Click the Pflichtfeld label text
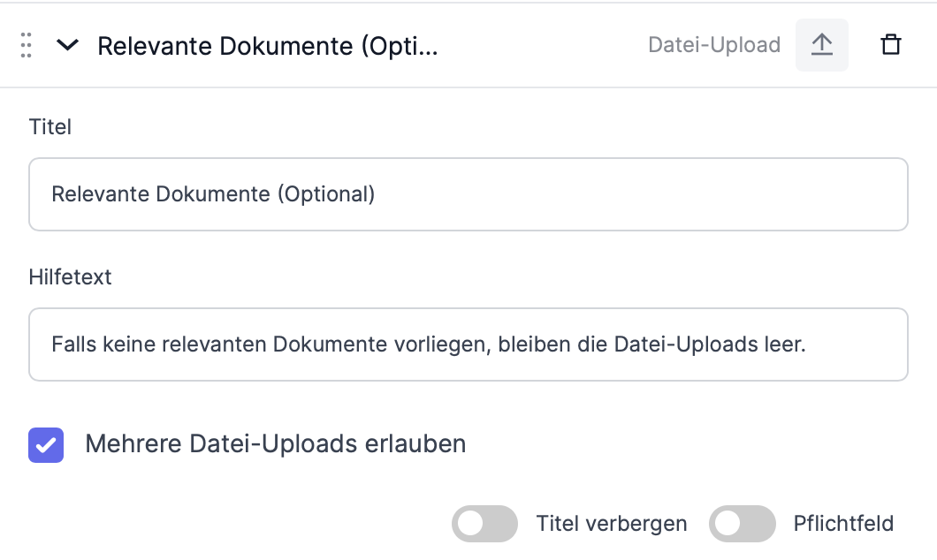Image resolution: width=937 pixels, height=560 pixels. (844, 524)
